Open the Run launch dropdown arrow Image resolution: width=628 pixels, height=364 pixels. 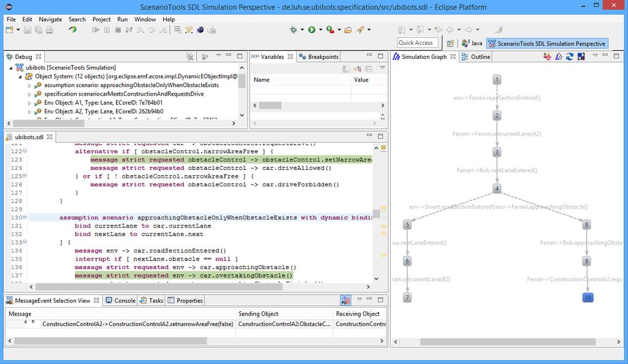coord(320,29)
